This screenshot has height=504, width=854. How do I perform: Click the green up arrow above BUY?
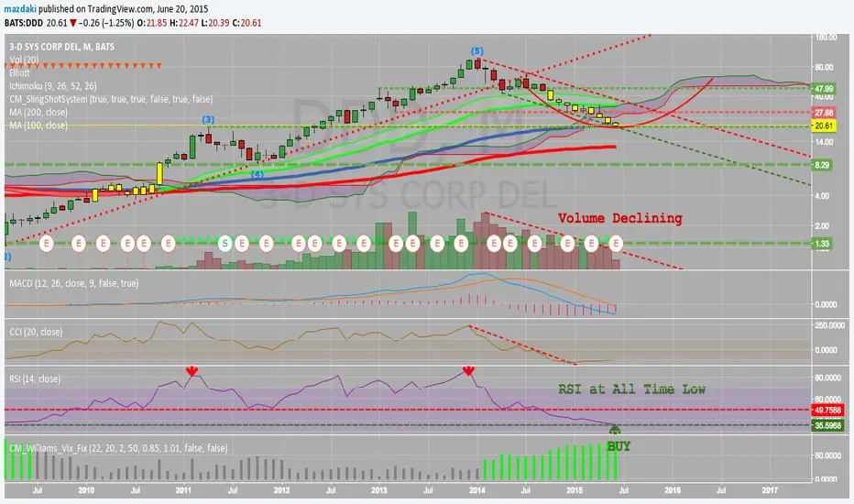tap(614, 429)
